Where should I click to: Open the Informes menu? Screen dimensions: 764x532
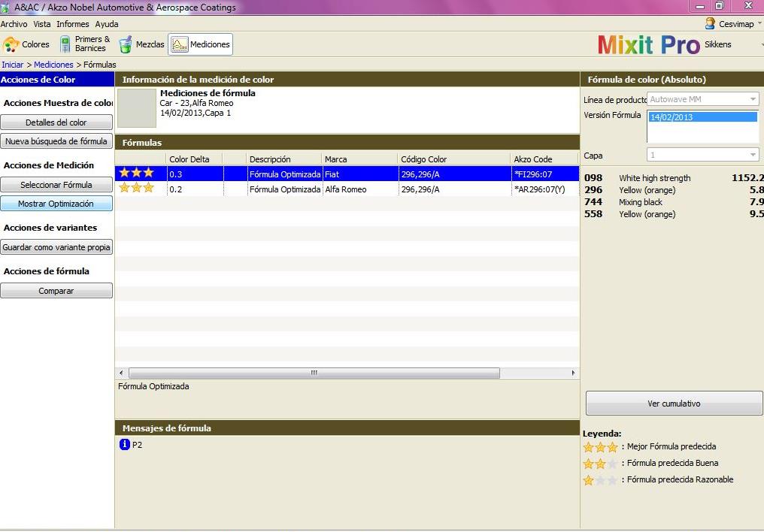[x=73, y=24]
